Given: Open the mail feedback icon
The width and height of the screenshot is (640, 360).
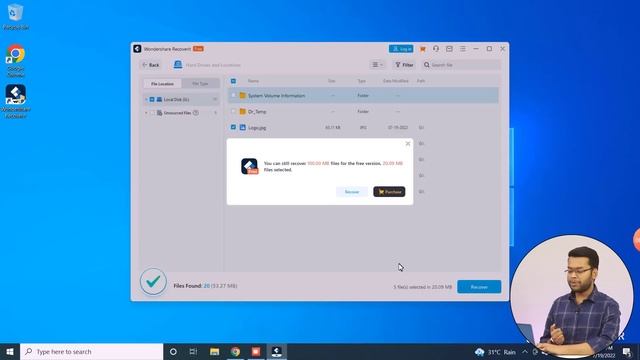Looking at the screenshot, I should pyautogui.click(x=449, y=49).
